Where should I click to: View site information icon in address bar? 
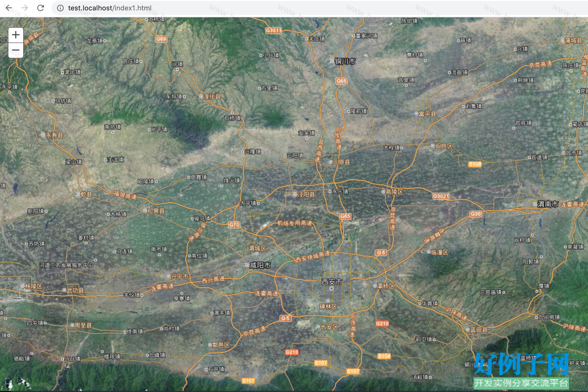coord(60,8)
